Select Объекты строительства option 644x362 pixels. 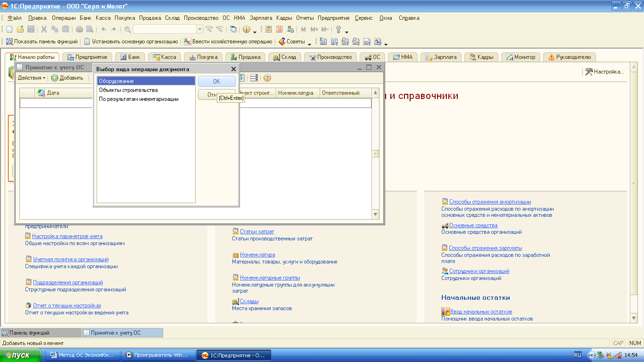click(146, 90)
